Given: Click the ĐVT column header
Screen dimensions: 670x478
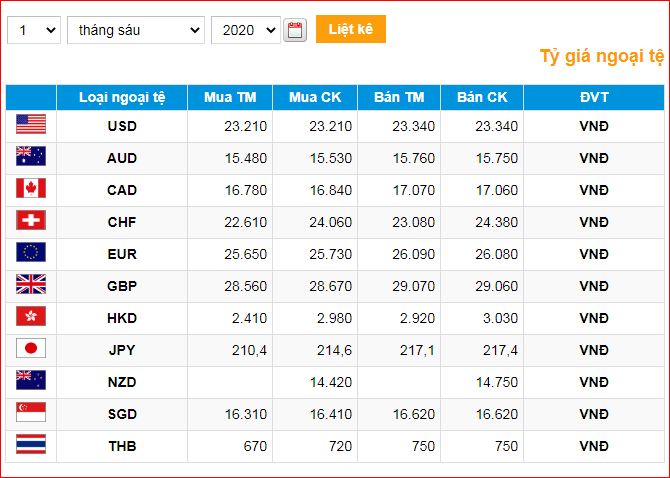Looking at the screenshot, I should point(594,97).
